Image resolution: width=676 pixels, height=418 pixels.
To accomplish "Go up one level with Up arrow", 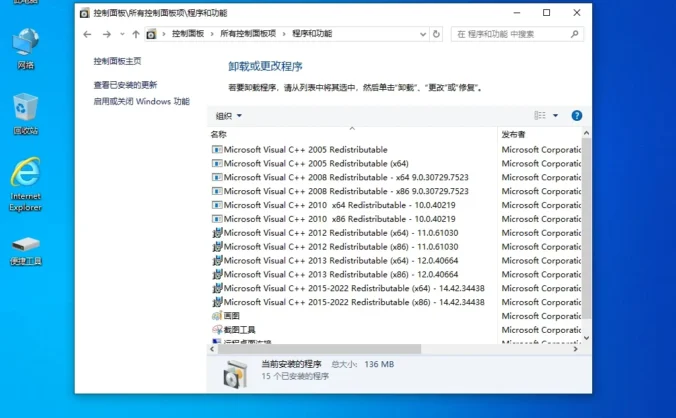I will pyautogui.click(x=136, y=34).
